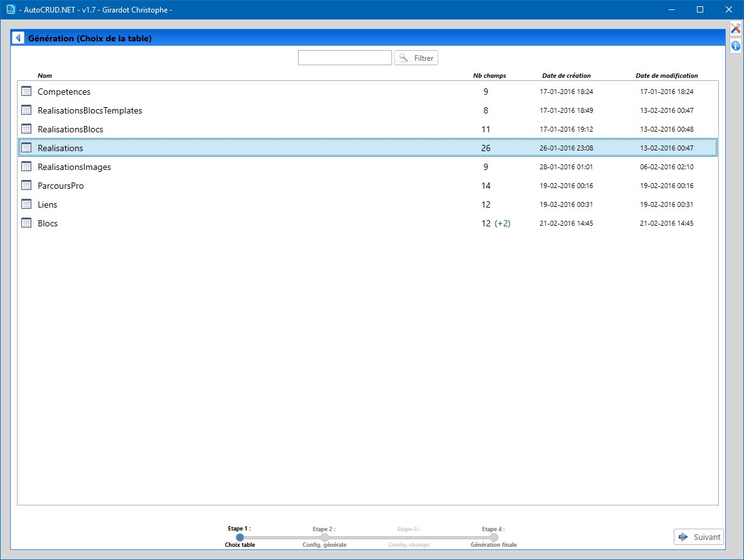The height and width of the screenshot is (560, 744).
Task: Click the Choix table step label
Action: (x=240, y=545)
